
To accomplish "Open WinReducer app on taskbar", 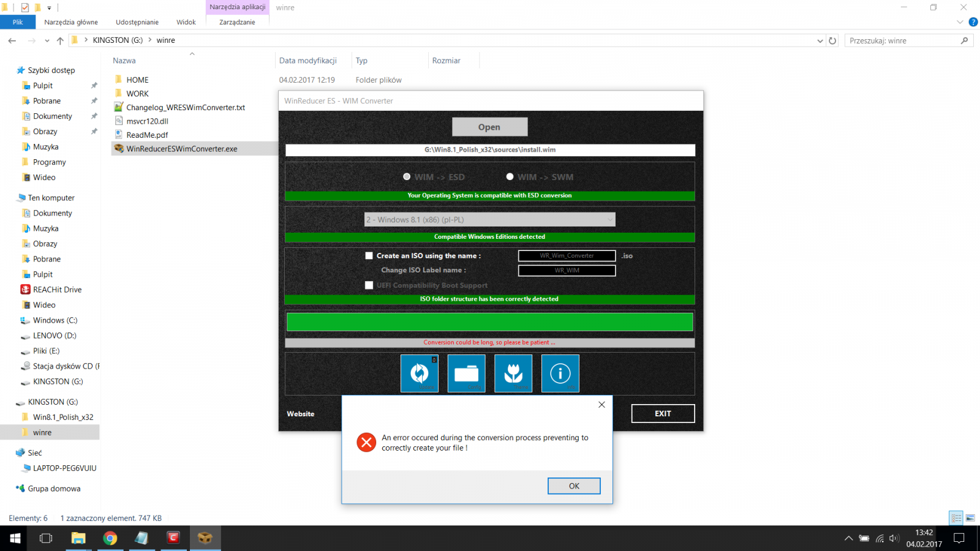I will [x=205, y=538].
